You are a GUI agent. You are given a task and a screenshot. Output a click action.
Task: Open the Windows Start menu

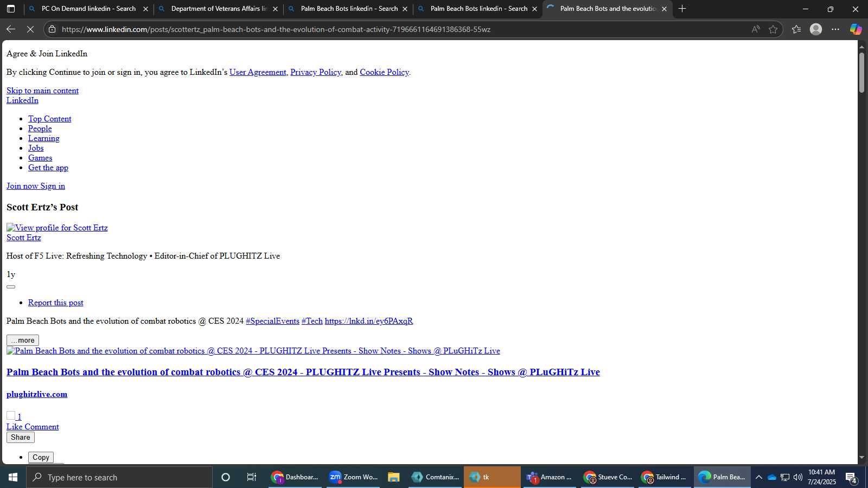(13, 477)
